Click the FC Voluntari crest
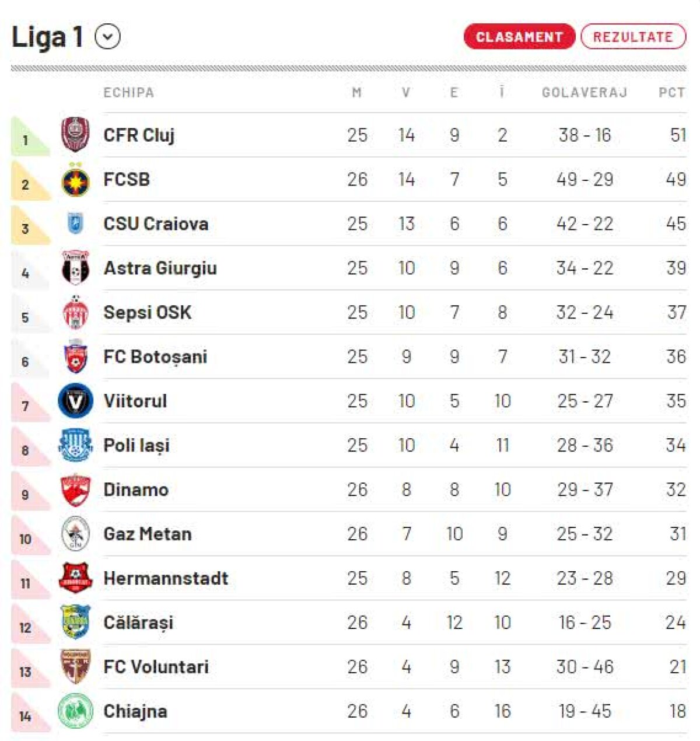Viewport: 700px width, 741px height. pos(75,667)
